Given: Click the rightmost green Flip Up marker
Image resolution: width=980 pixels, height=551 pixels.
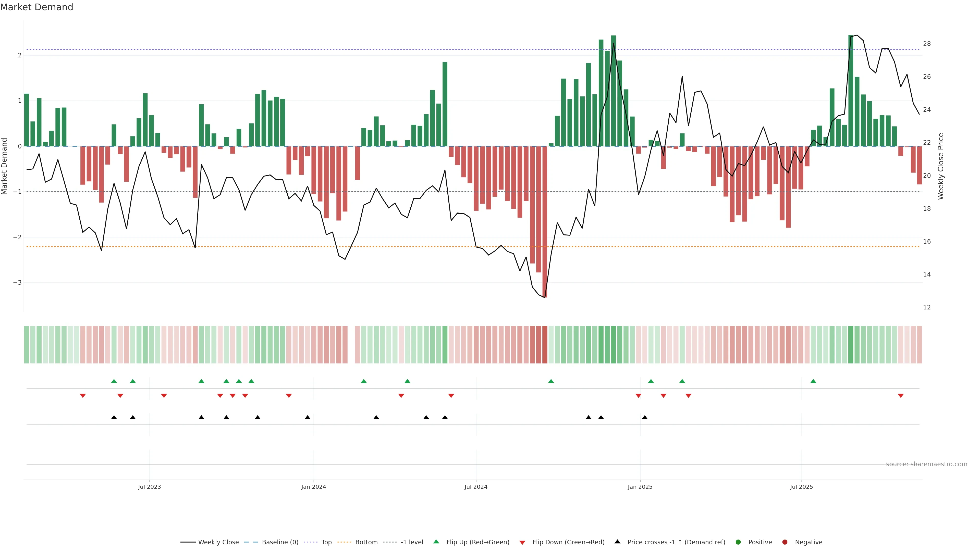Looking at the screenshot, I should 813,381.
